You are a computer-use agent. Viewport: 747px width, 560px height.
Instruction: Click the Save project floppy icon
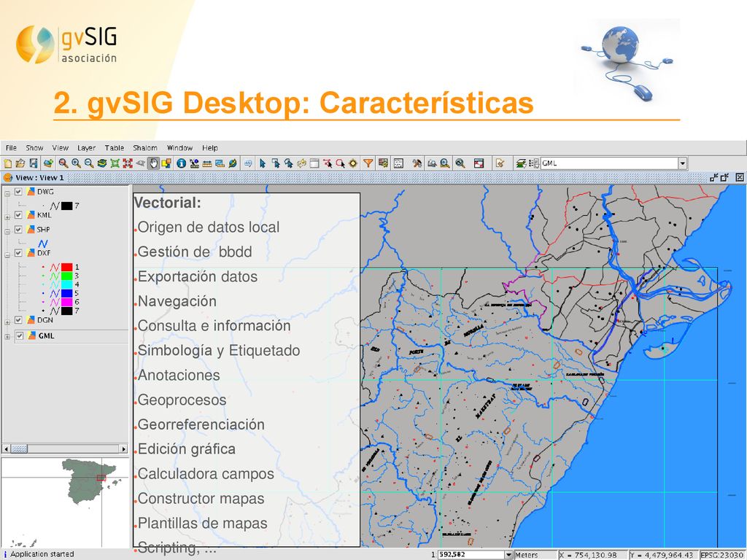[33, 163]
